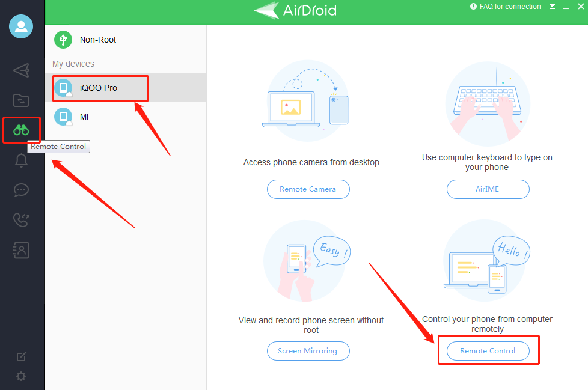The width and height of the screenshot is (588, 390).
Task: Open the user profile avatar
Action: pos(21,26)
